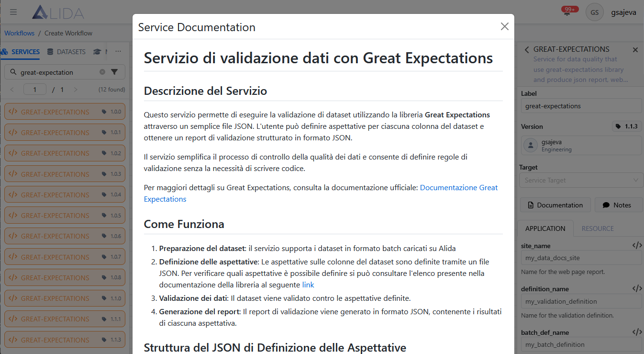Screen dimensions: 644x354
Task: Open the Notes button
Action: 618,205
